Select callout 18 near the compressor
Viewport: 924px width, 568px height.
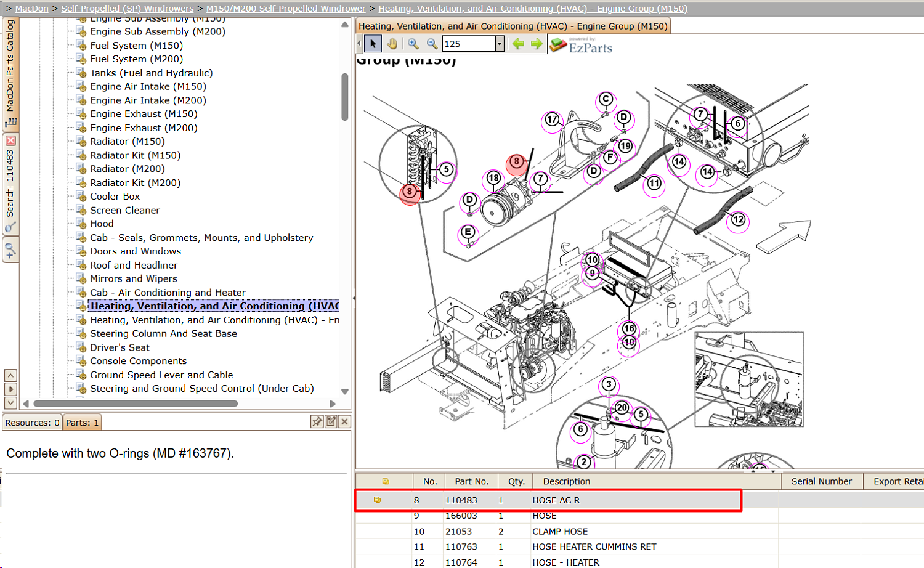click(493, 179)
